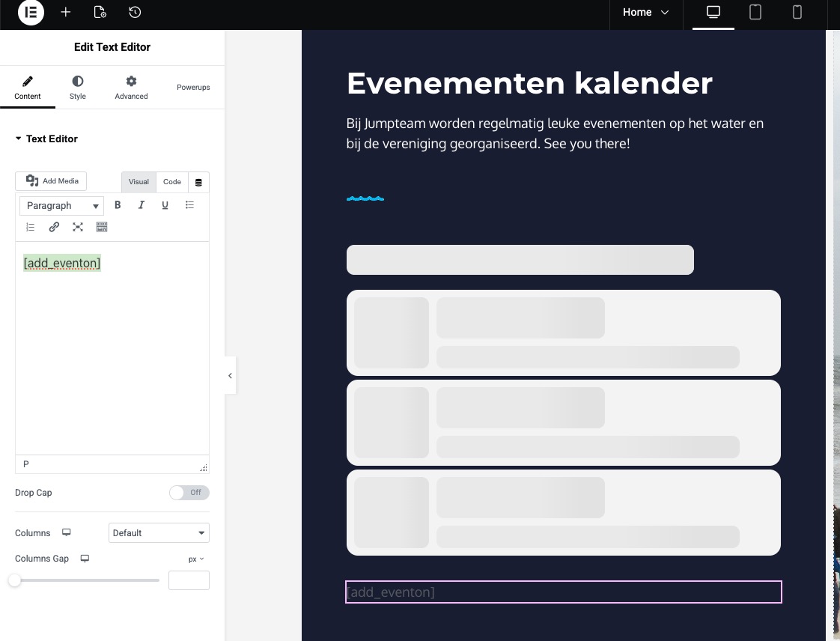The height and width of the screenshot is (641, 840).
Task: Apply bold formatting in text editor
Action: tap(118, 205)
